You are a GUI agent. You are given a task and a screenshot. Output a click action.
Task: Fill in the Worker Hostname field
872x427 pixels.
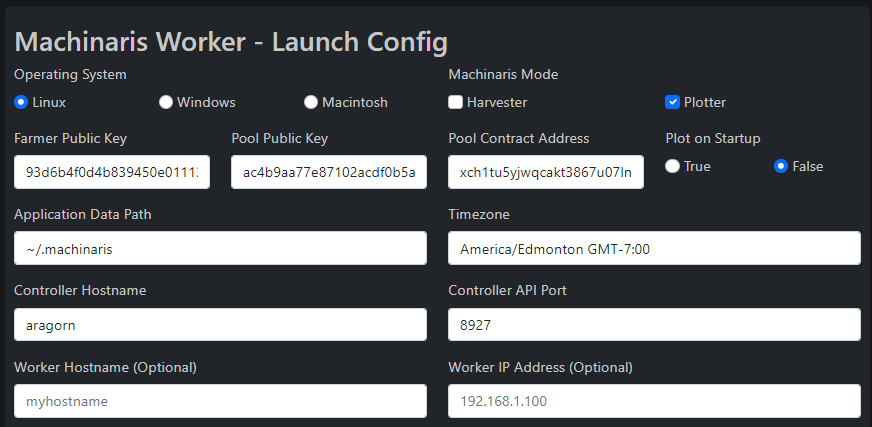[x=220, y=401]
